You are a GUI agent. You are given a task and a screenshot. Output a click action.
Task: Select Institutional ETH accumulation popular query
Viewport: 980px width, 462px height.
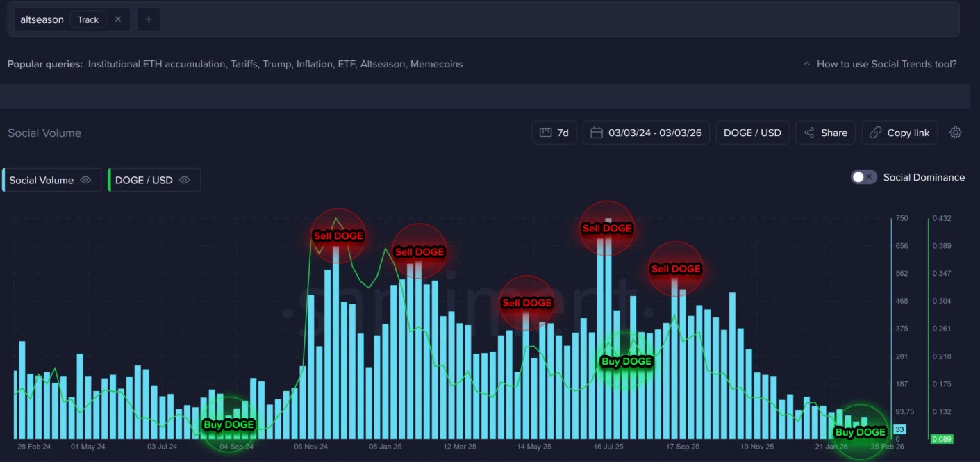156,64
